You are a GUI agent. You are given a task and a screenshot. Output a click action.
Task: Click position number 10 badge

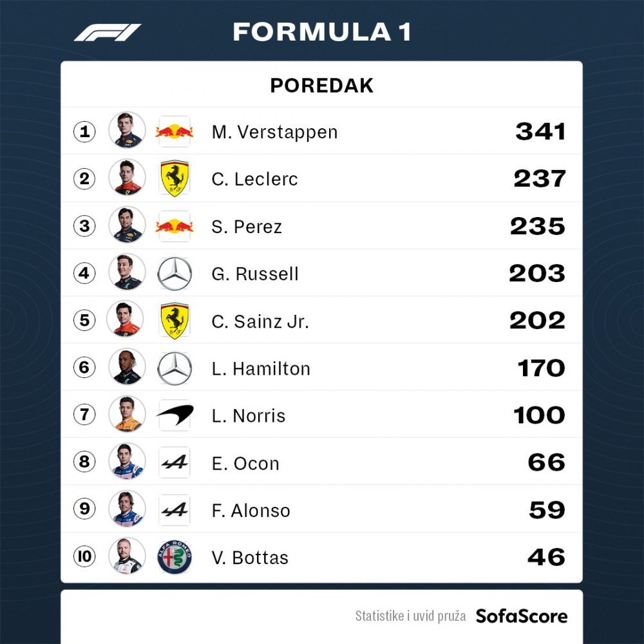click(84, 556)
